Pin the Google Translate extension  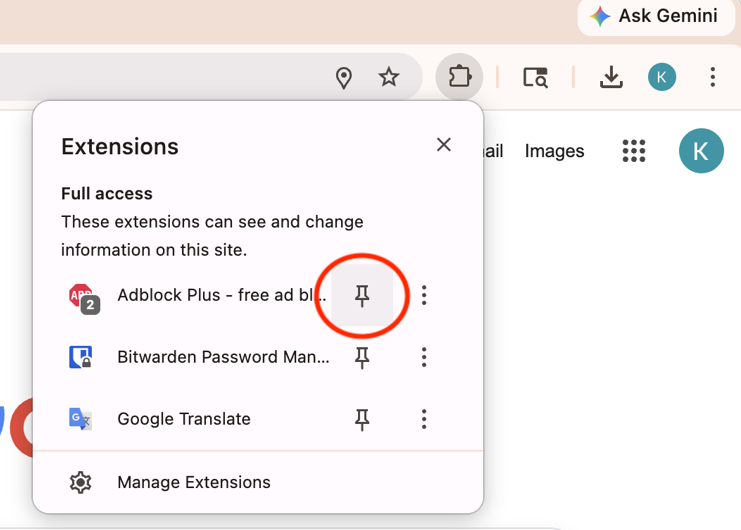362,419
